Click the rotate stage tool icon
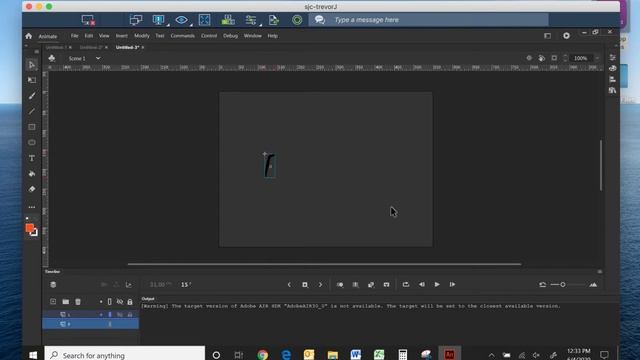The height and width of the screenshot is (360, 640). (542, 58)
